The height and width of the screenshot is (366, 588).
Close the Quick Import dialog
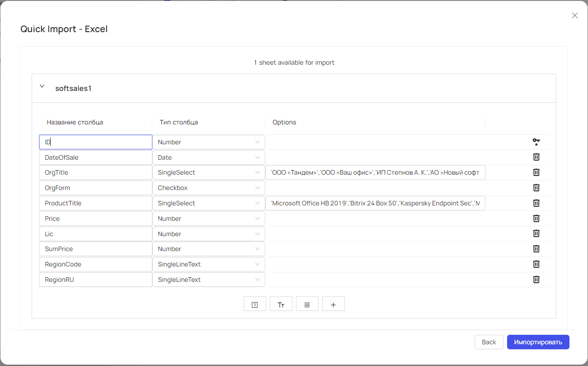coord(574,15)
